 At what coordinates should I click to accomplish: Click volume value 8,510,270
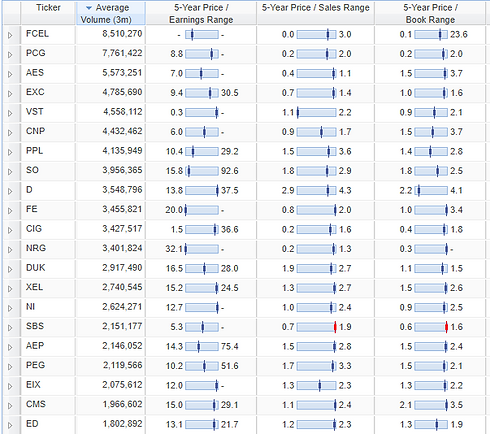point(122,34)
